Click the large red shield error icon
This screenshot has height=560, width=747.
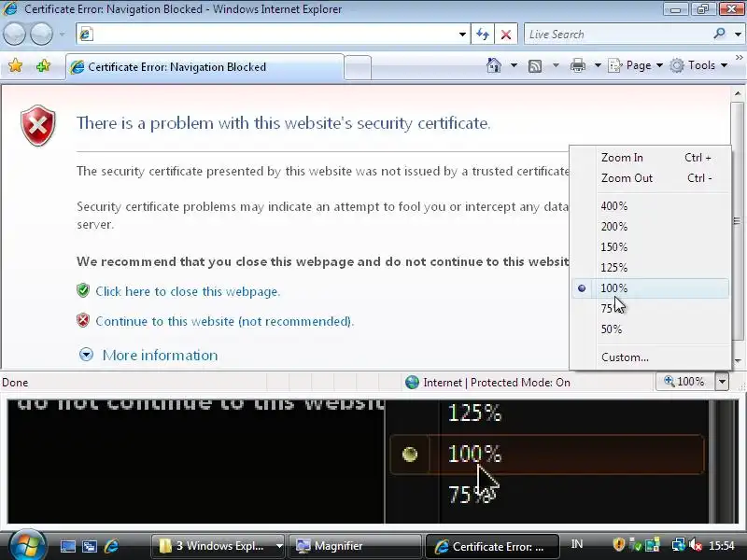[38, 125]
